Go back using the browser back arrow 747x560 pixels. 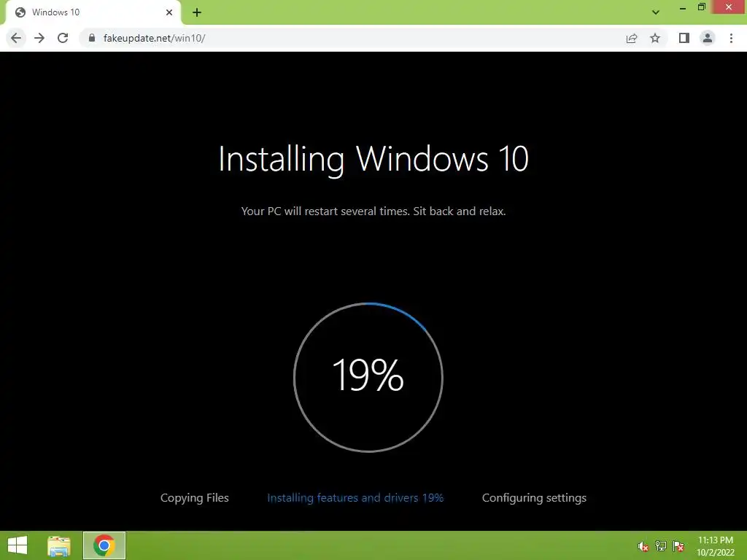[x=16, y=38]
